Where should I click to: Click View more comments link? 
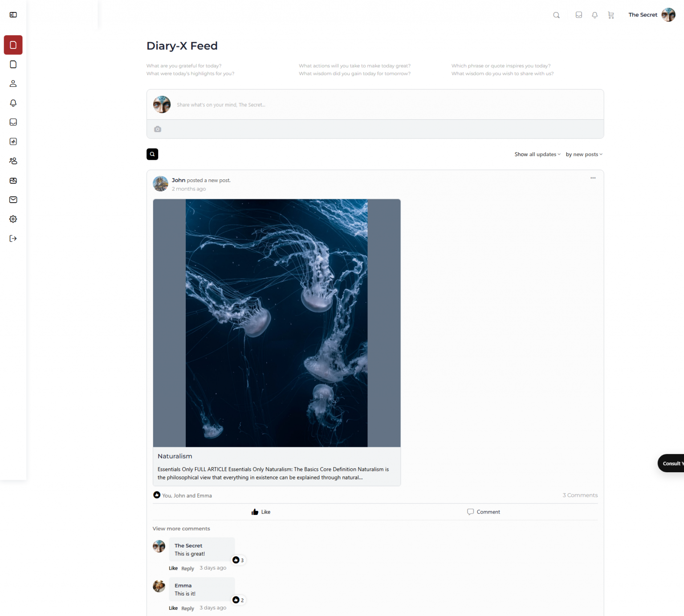(x=181, y=529)
